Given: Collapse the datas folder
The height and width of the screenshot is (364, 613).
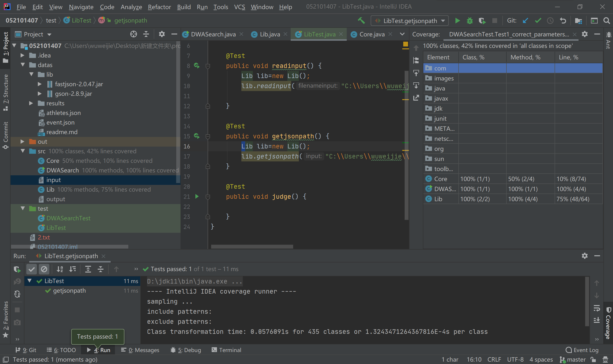Looking at the screenshot, I should point(23,65).
